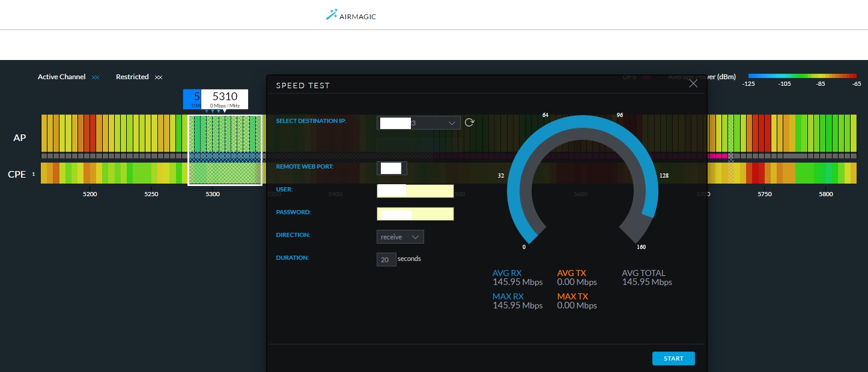The width and height of the screenshot is (868, 372).
Task: Focus the User input field
Action: pyautogui.click(x=415, y=191)
